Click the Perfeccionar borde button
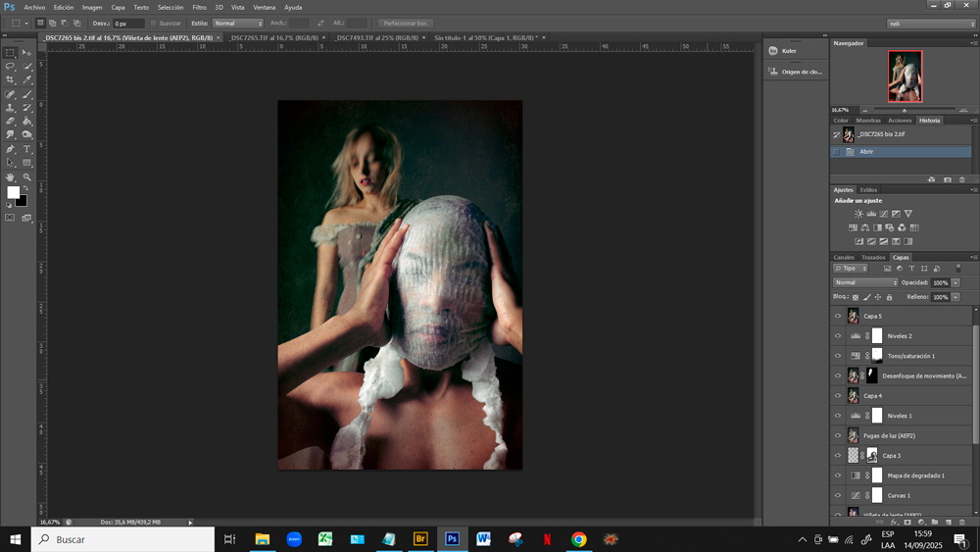Viewport: 980px width, 552px height. pos(406,23)
